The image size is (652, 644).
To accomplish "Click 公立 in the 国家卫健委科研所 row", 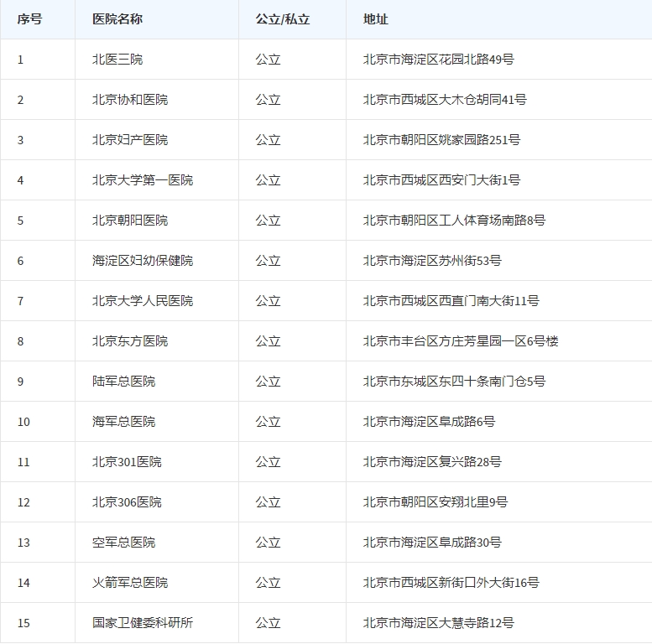I will [x=268, y=623].
